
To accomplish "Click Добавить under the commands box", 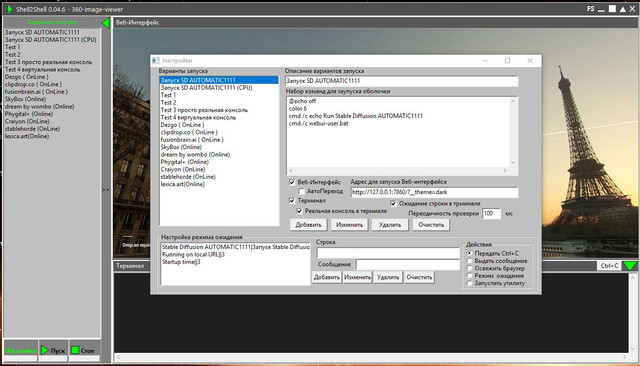I will tap(308, 225).
